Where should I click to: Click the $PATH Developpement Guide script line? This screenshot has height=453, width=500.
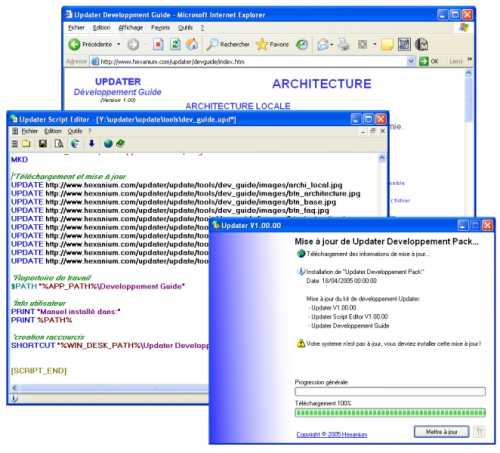tap(98, 286)
